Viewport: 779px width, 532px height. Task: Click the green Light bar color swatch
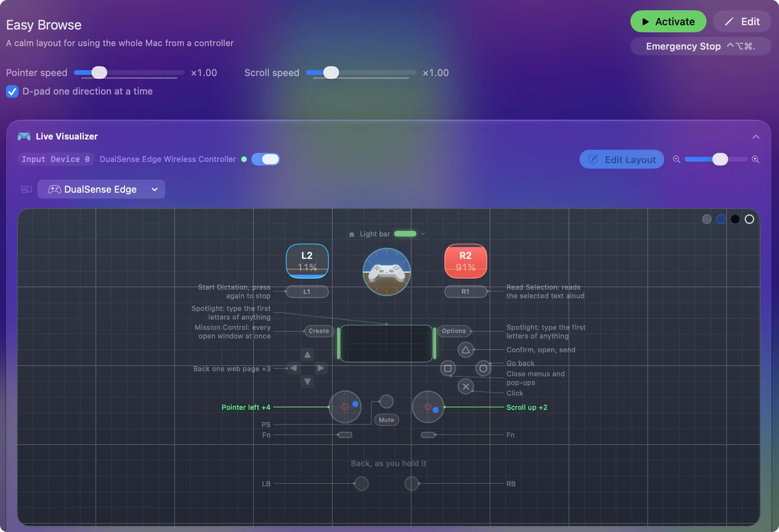405,234
